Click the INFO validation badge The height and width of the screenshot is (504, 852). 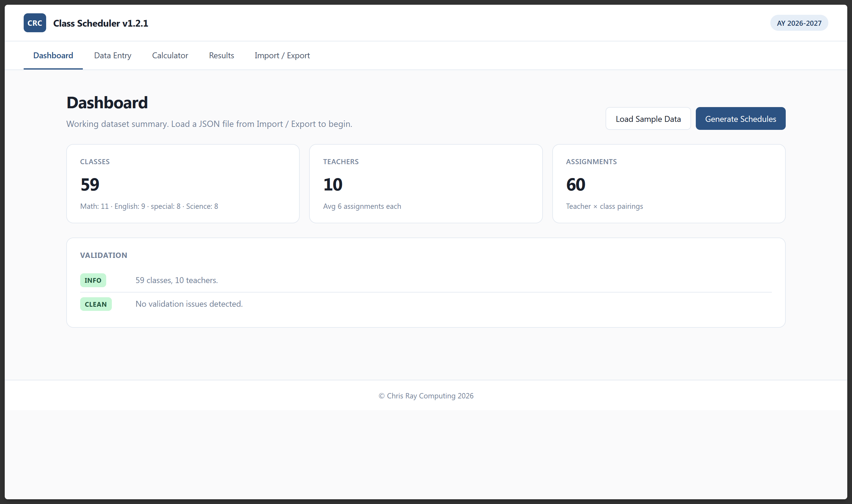[x=93, y=280]
